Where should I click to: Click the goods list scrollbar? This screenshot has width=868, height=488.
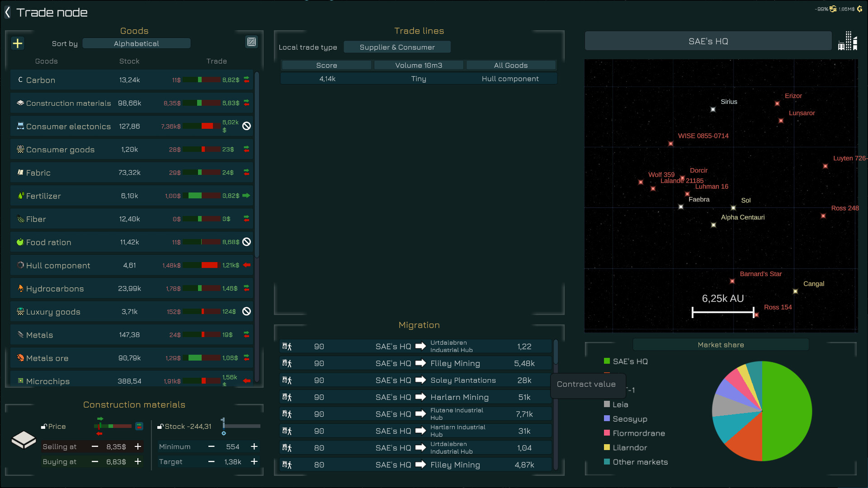pos(257,165)
